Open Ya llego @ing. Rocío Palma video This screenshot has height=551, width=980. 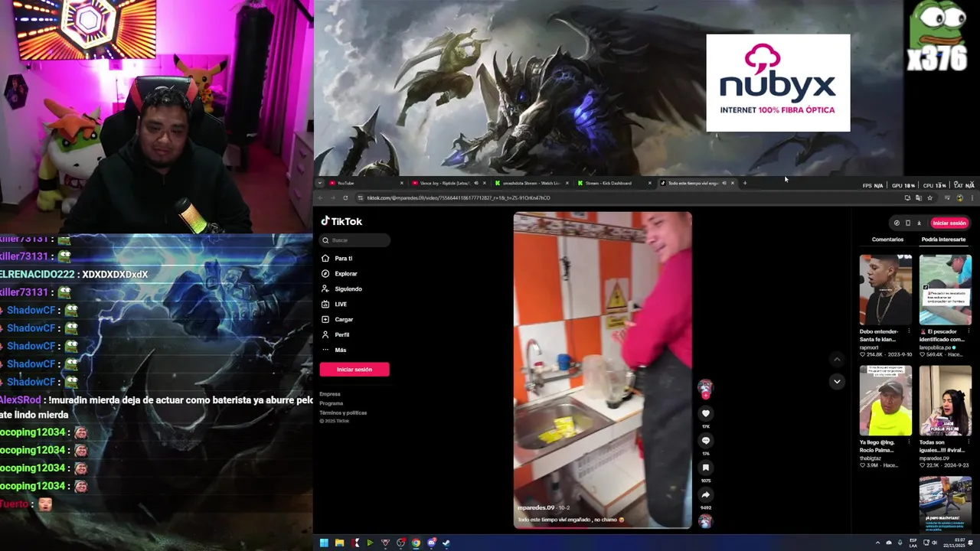point(885,401)
